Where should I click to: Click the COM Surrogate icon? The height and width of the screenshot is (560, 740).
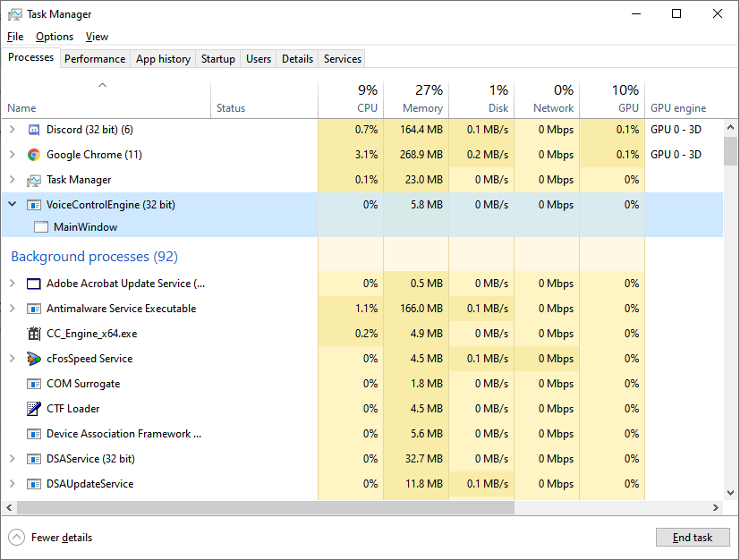click(34, 384)
